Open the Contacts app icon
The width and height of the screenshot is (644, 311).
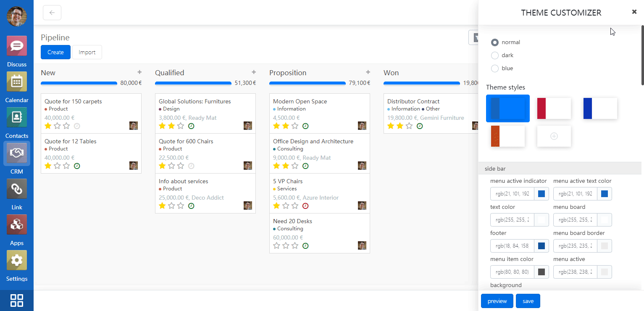(x=17, y=118)
